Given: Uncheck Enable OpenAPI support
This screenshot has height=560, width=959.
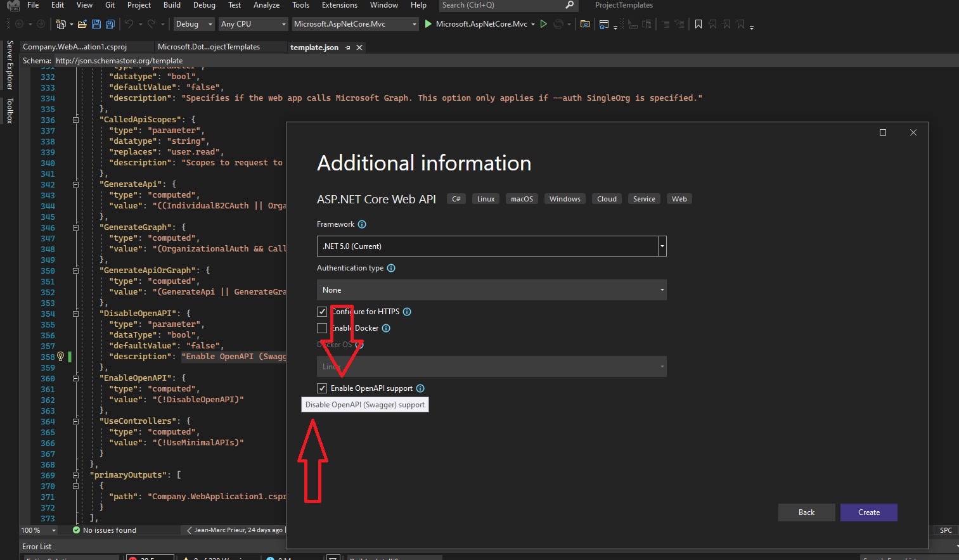Looking at the screenshot, I should (322, 388).
